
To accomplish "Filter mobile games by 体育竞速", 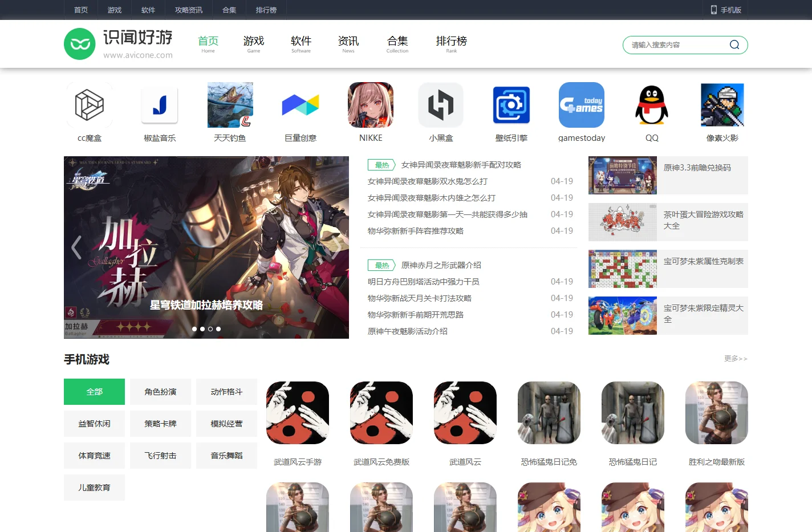I will coord(94,456).
